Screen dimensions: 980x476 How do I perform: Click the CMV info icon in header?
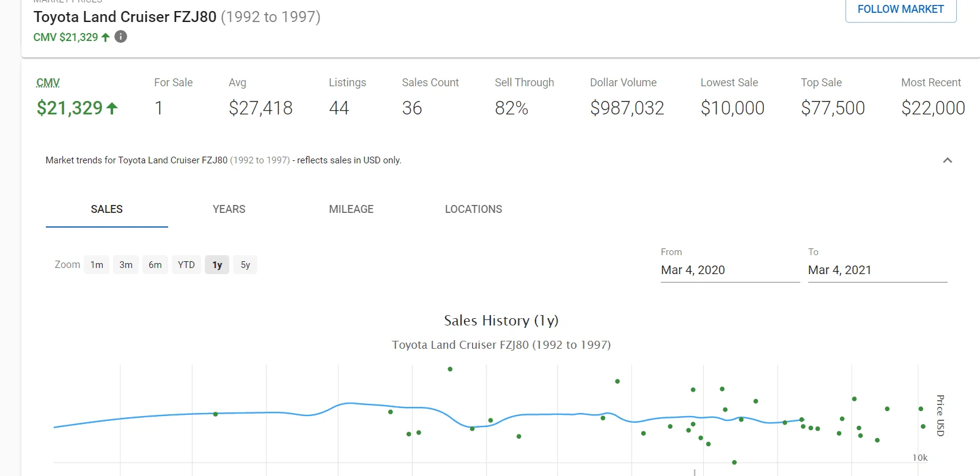pyautogui.click(x=121, y=37)
